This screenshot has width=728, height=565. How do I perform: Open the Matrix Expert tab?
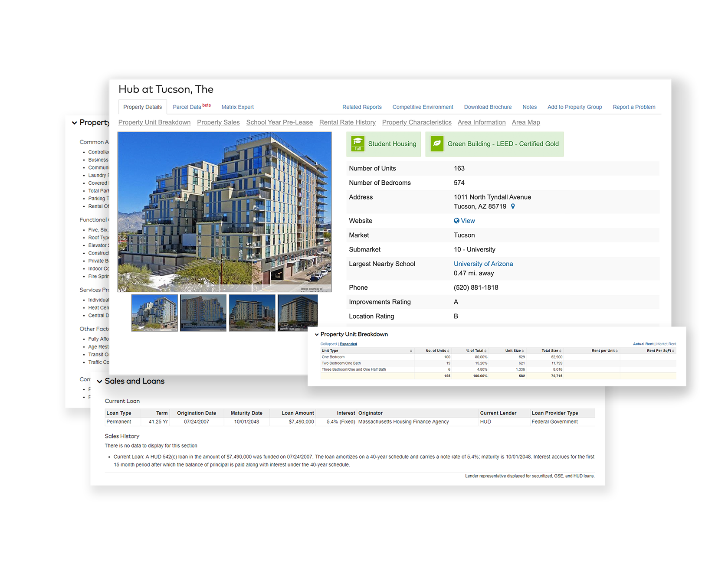pyautogui.click(x=237, y=107)
